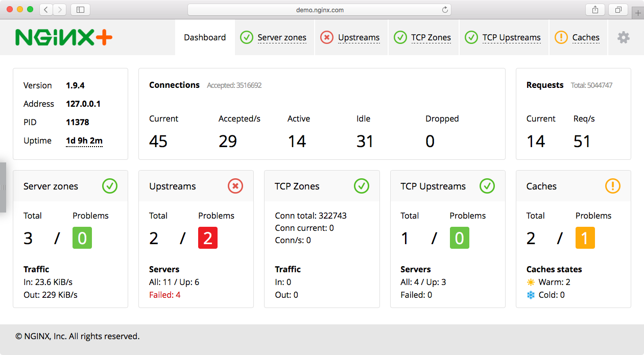The width and height of the screenshot is (644, 355).
Task: Open the settings gear icon
Action: click(623, 37)
